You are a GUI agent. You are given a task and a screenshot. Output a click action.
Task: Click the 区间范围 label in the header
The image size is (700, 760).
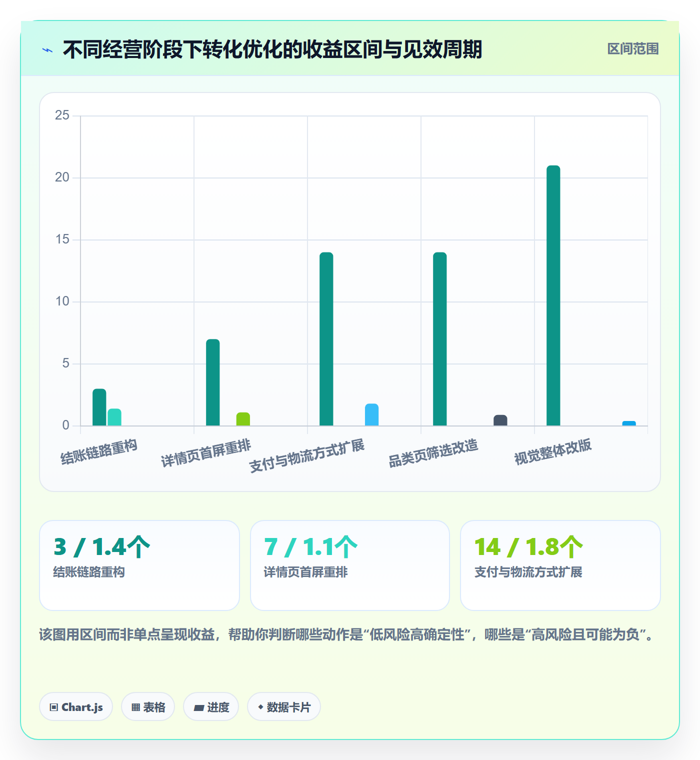633,49
